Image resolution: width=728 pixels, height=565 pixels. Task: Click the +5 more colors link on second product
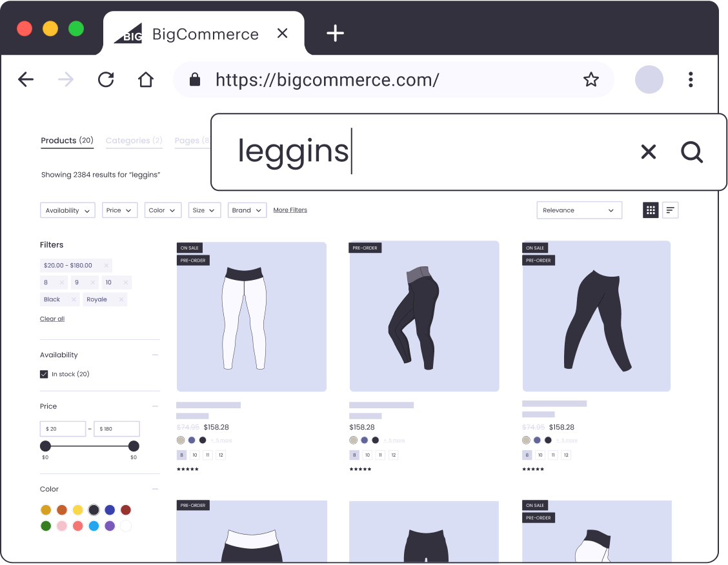pos(394,441)
